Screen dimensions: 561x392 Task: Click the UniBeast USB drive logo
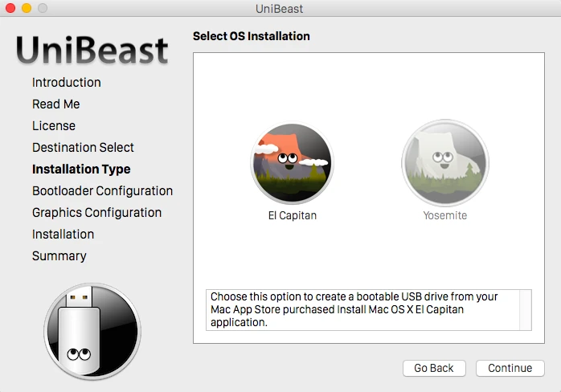pos(92,331)
